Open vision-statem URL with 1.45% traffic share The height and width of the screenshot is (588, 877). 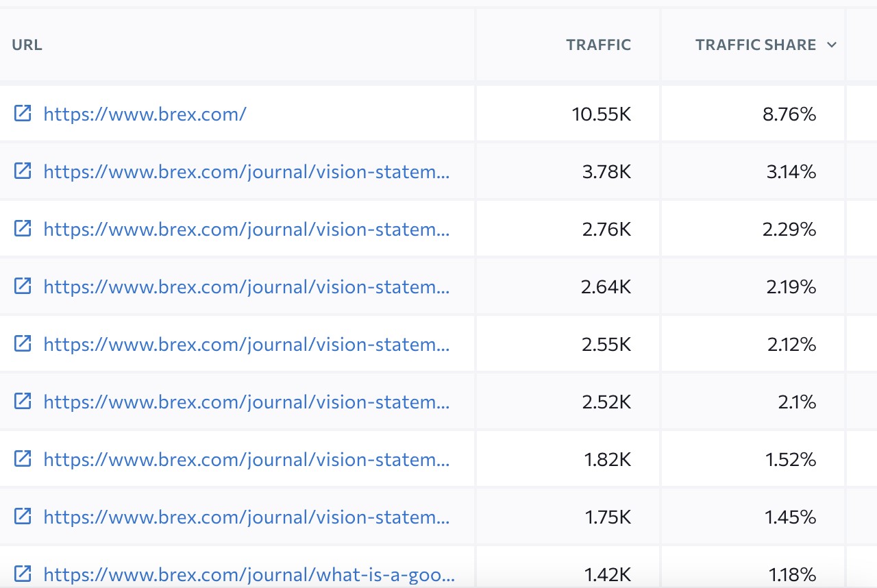[247, 517]
